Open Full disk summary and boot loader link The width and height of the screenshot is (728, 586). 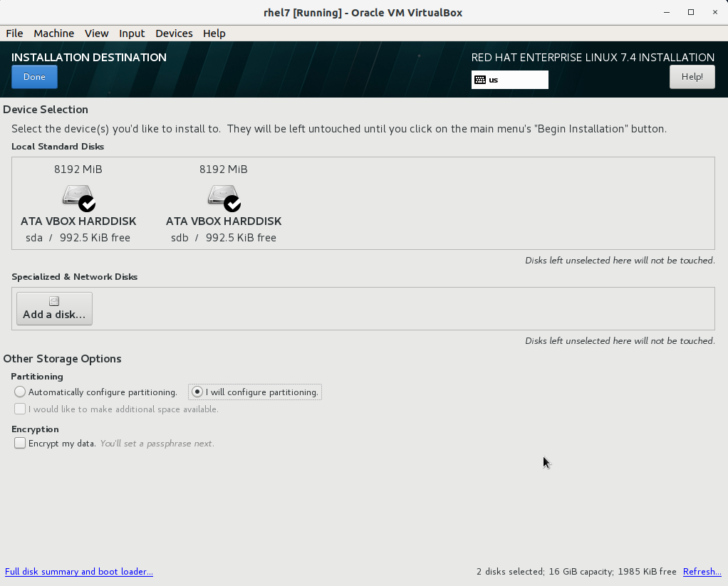click(x=79, y=572)
